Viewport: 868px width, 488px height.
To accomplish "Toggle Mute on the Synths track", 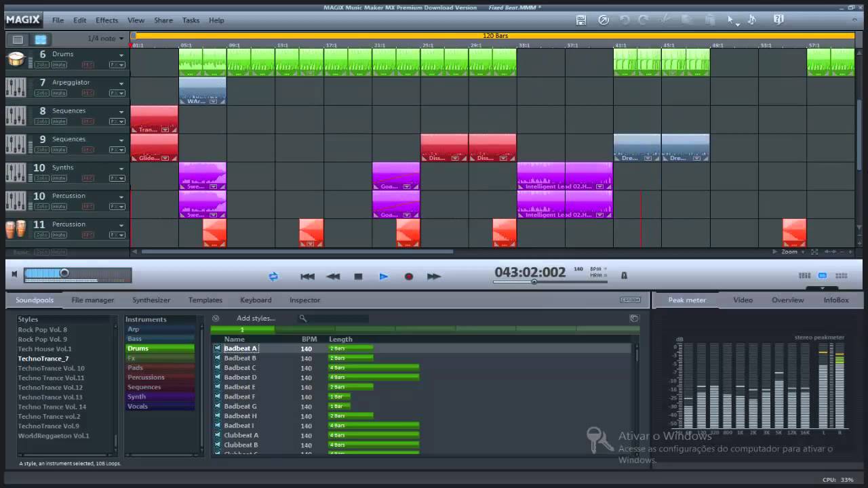I will pos(59,178).
